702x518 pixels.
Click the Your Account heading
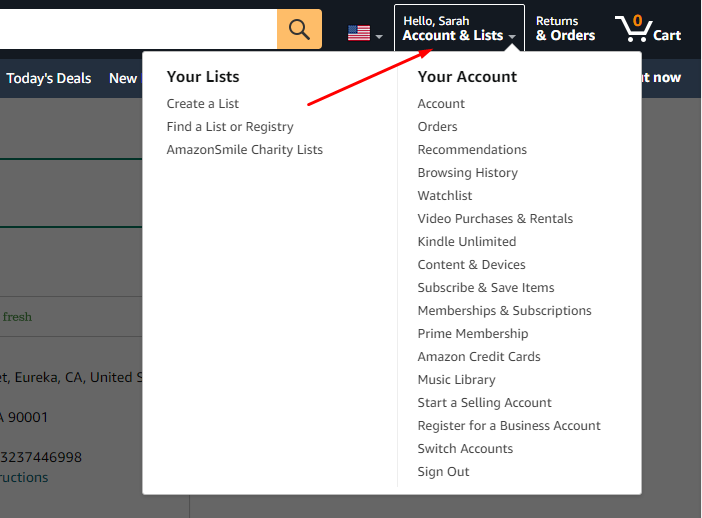coord(467,77)
